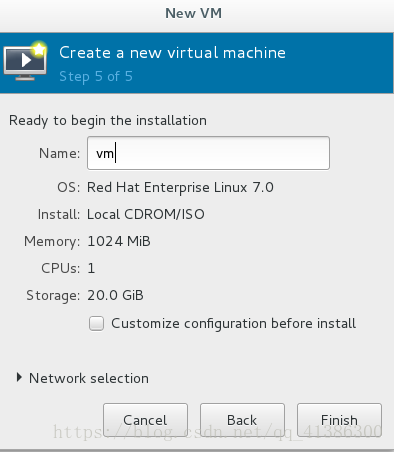The width and height of the screenshot is (394, 452).
Task: Click the Name field label
Action: pyautogui.click(x=60, y=153)
